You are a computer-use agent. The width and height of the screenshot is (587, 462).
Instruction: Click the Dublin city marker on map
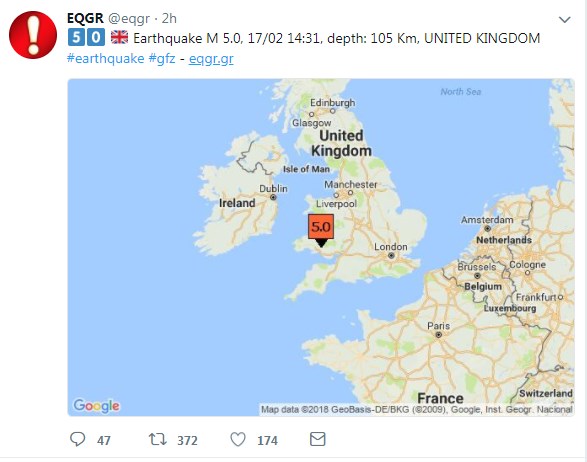pos(273,197)
